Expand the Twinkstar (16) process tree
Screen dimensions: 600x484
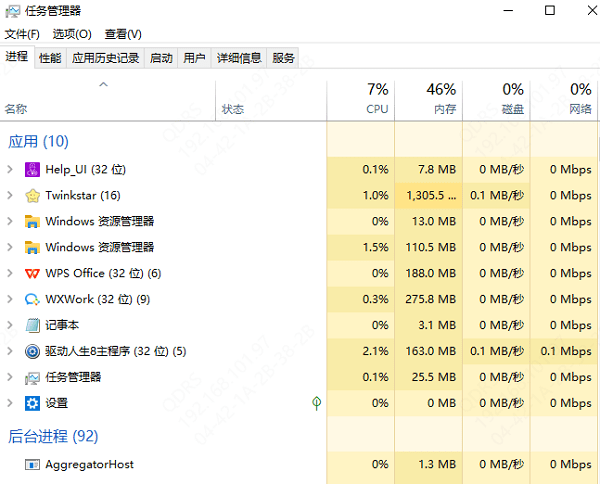click(x=10, y=195)
